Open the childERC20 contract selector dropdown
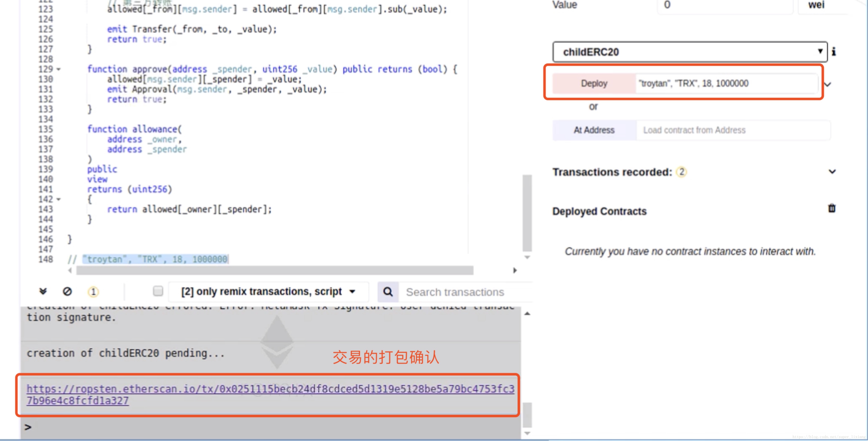The width and height of the screenshot is (868, 441). pos(690,52)
